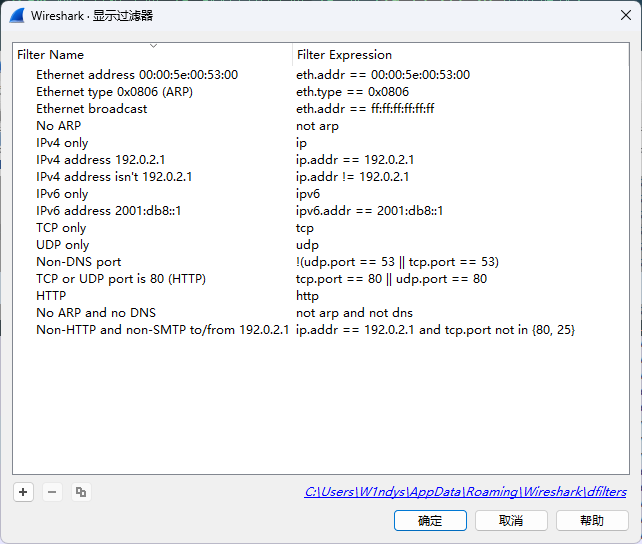Select the No ARP filter
642x544 pixels.
pyautogui.click(x=58, y=126)
